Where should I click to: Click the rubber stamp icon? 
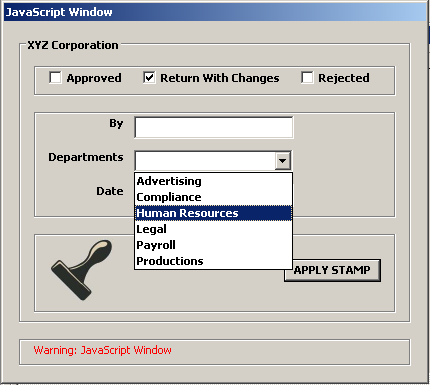(x=82, y=269)
